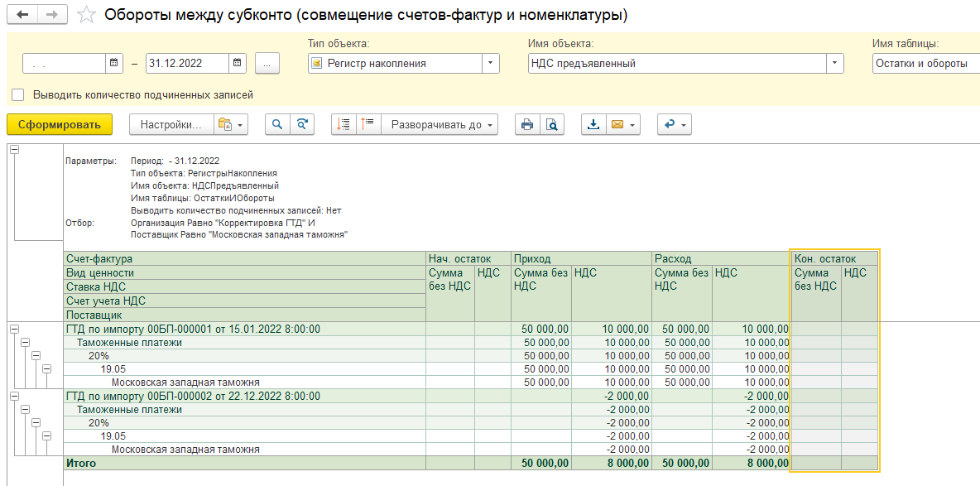The width and height of the screenshot is (980, 486).
Task: Collapse the ГТД по импорту 00БП-000001 group
Action: (14, 329)
